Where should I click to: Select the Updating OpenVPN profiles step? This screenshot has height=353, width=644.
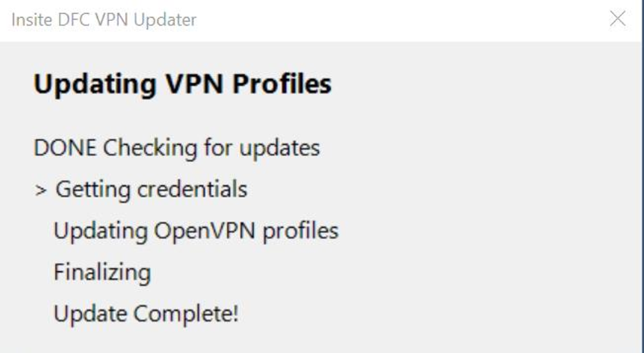[196, 231]
